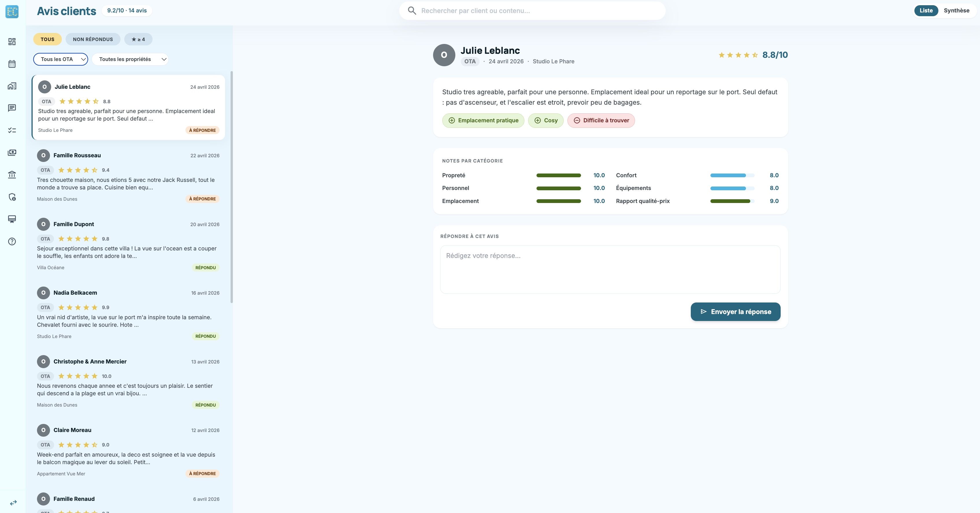Click the star rating in the detail header
The height and width of the screenshot is (513, 980).
(x=738, y=55)
